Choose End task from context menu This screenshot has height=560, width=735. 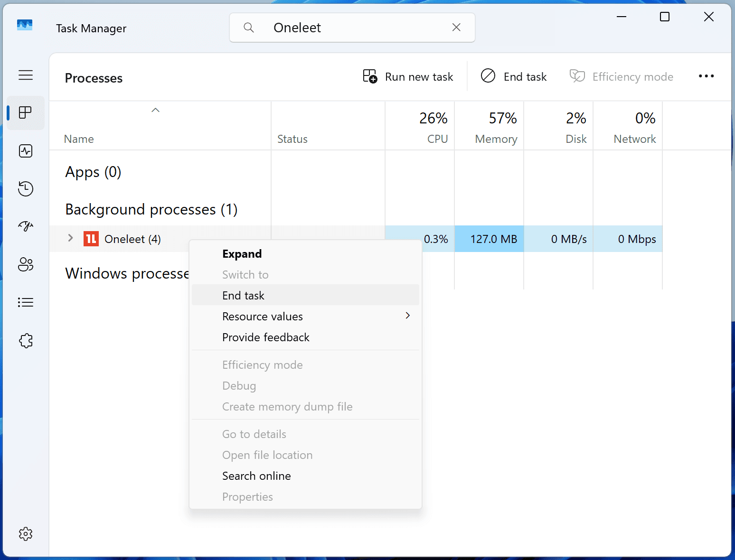tap(243, 296)
